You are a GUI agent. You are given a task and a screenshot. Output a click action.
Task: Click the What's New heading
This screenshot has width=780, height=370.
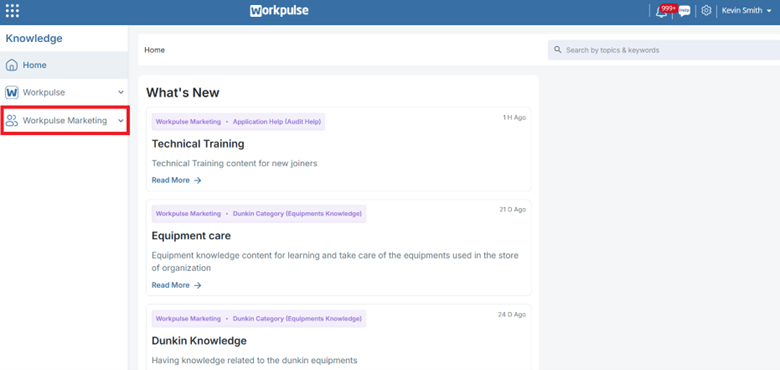point(183,92)
